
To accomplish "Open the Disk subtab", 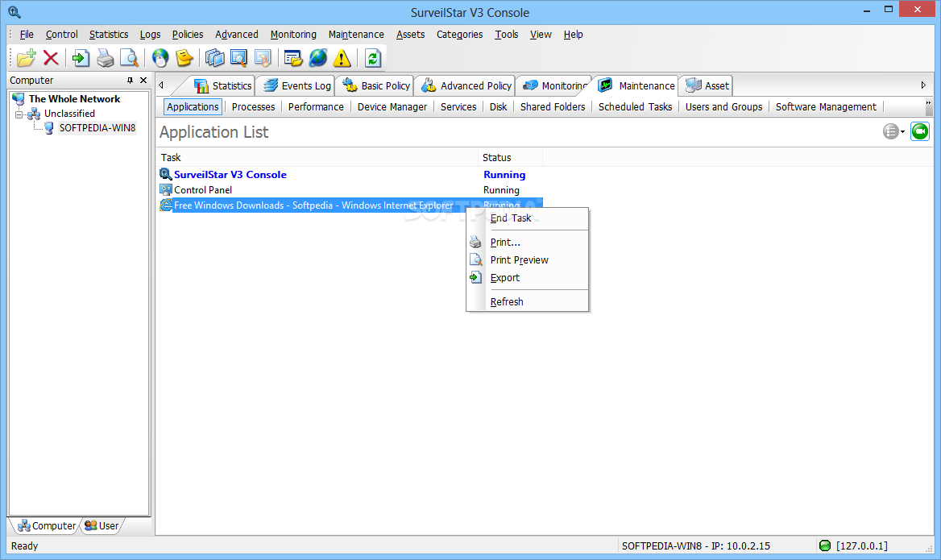I will (498, 107).
